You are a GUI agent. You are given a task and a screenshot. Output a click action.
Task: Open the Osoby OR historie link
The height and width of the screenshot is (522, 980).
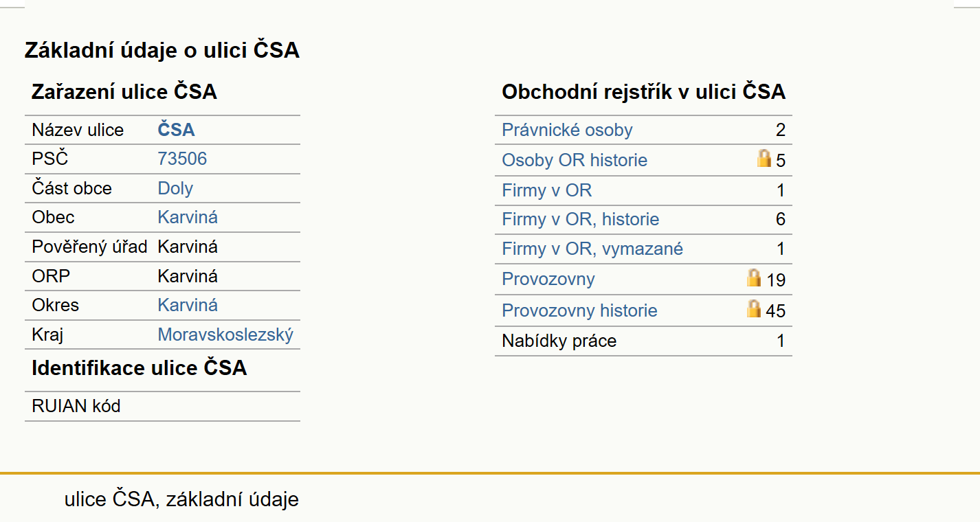(x=575, y=160)
